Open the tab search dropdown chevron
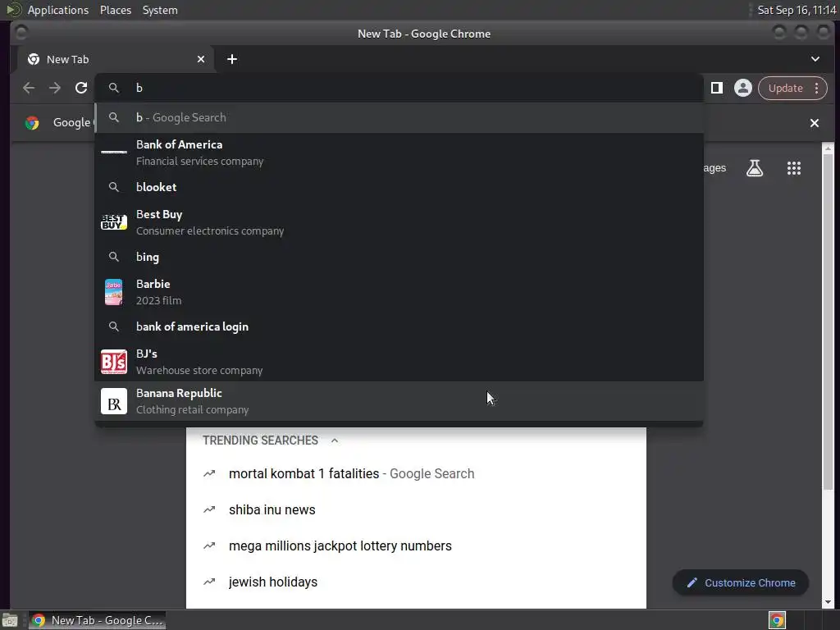Screen dimensions: 840x630 pyautogui.click(x=815, y=59)
